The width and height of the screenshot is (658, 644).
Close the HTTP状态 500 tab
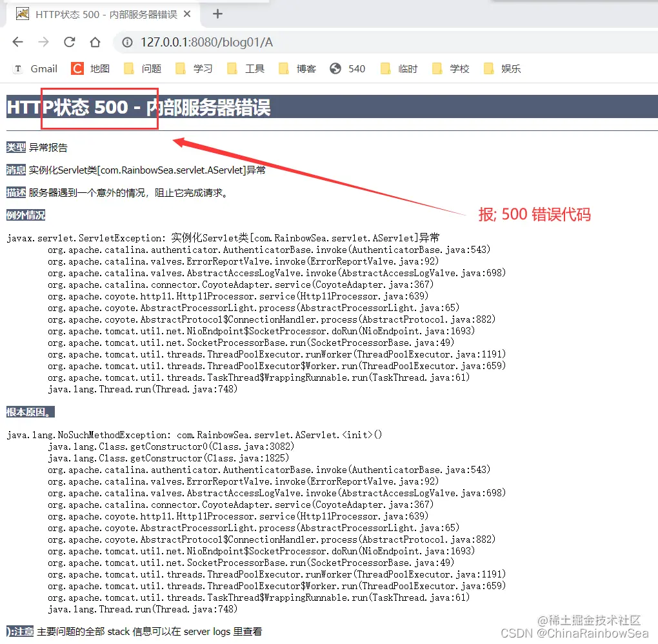pyautogui.click(x=187, y=14)
